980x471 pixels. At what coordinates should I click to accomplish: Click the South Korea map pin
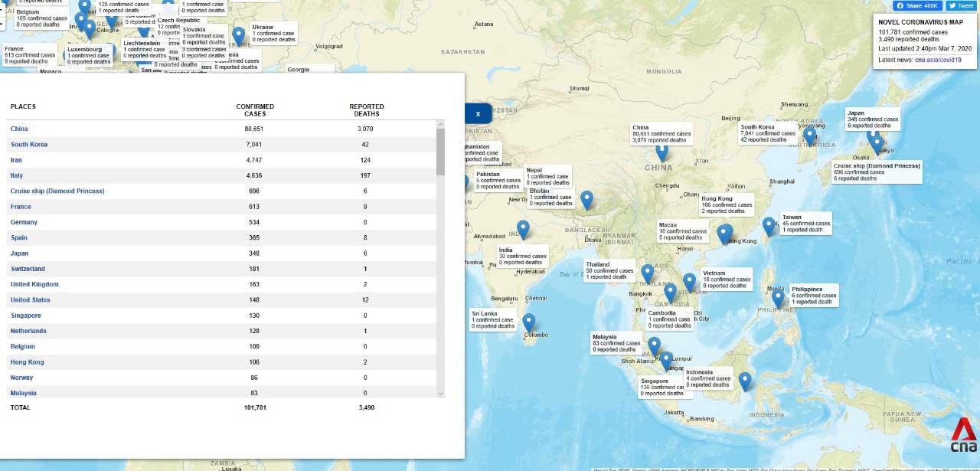(x=809, y=136)
